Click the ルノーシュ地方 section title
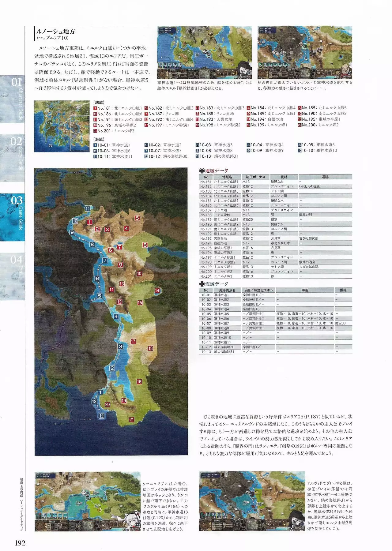 coord(55,32)
